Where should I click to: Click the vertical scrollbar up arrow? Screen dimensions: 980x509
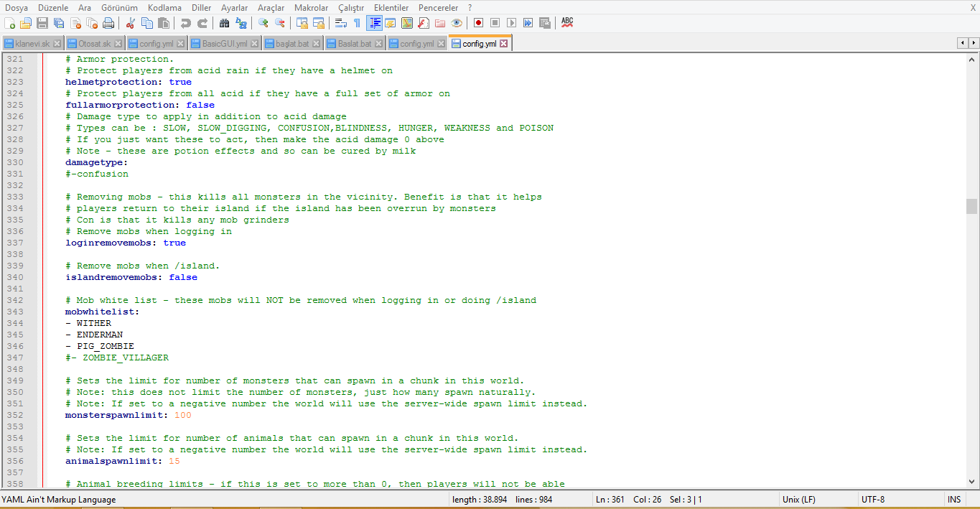[x=972, y=60]
